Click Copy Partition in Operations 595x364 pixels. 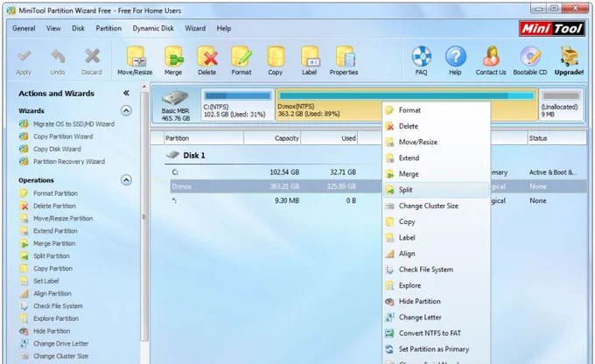click(x=52, y=269)
